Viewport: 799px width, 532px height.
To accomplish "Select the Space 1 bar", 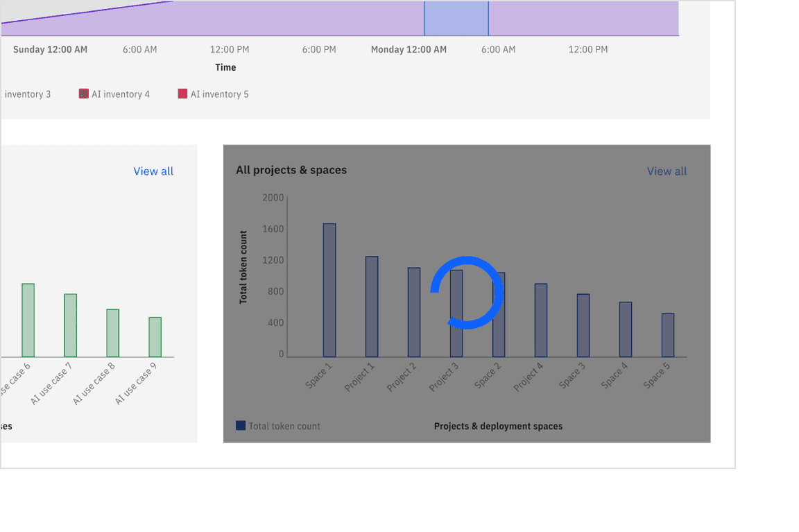I will tap(329, 290).
